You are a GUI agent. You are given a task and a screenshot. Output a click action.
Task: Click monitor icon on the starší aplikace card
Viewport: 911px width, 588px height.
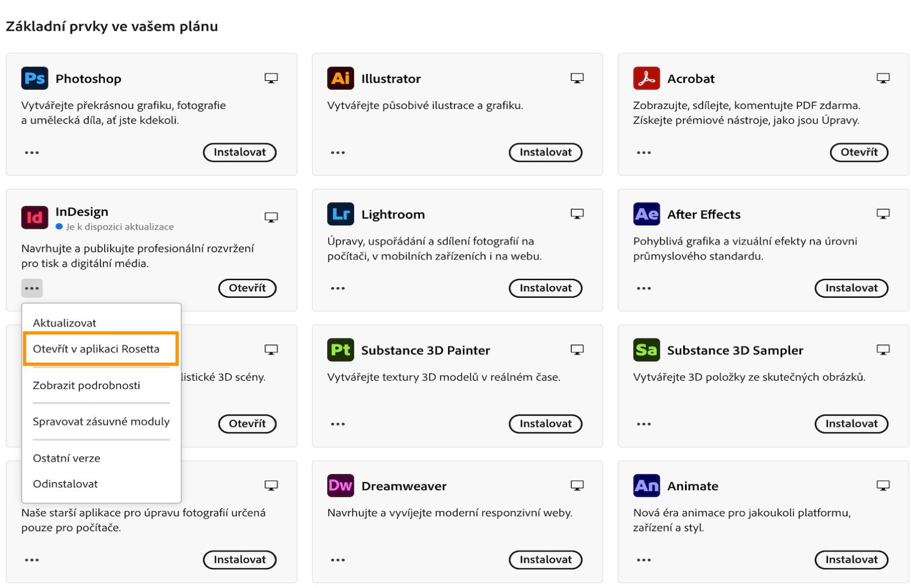pos(271,486)
